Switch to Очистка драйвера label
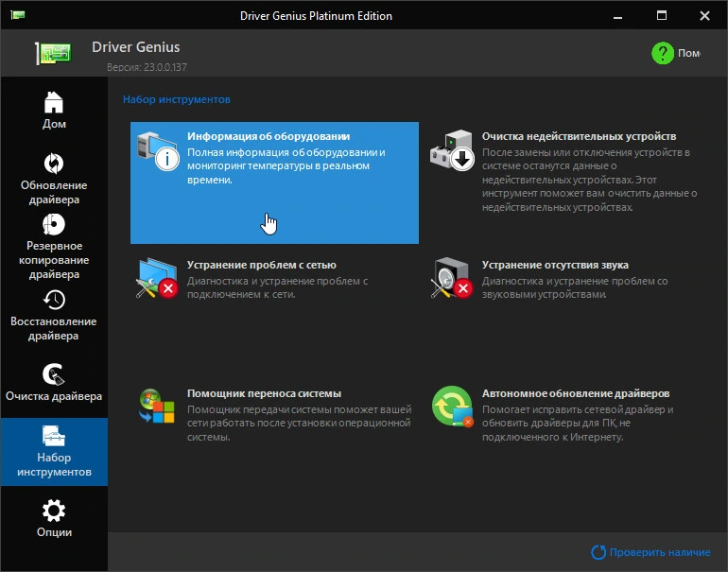This screenshot has width=728, height=572. (54, 396)
